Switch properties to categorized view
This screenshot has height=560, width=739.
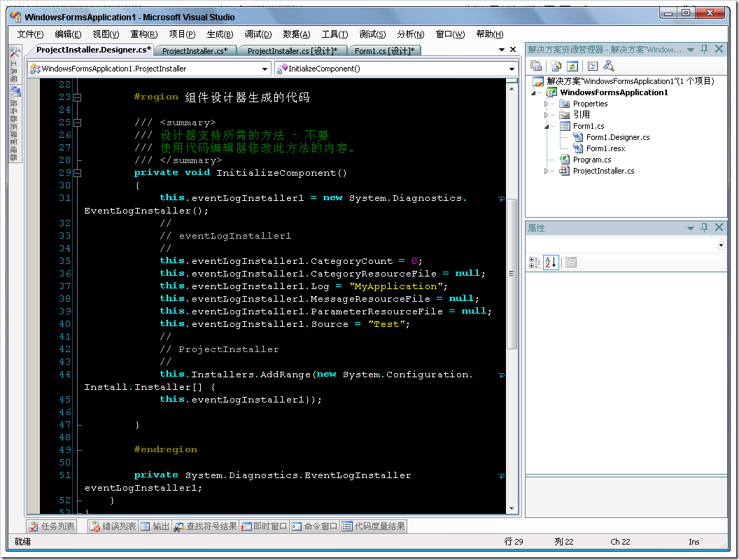coord(535,262)
